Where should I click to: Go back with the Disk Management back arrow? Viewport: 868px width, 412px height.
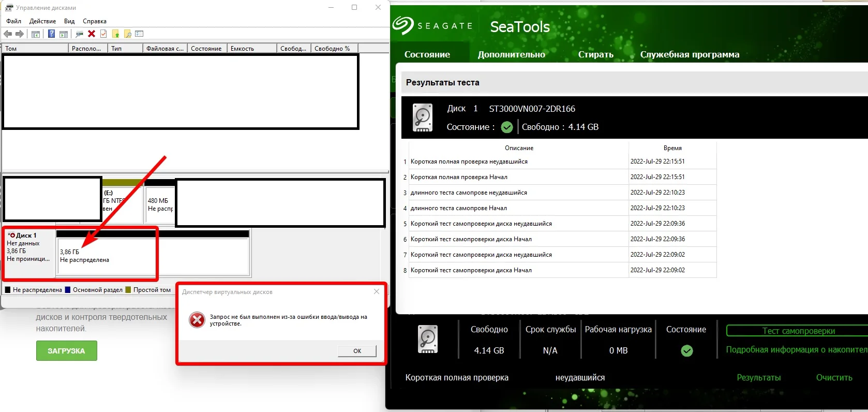[x=8, y=34]
